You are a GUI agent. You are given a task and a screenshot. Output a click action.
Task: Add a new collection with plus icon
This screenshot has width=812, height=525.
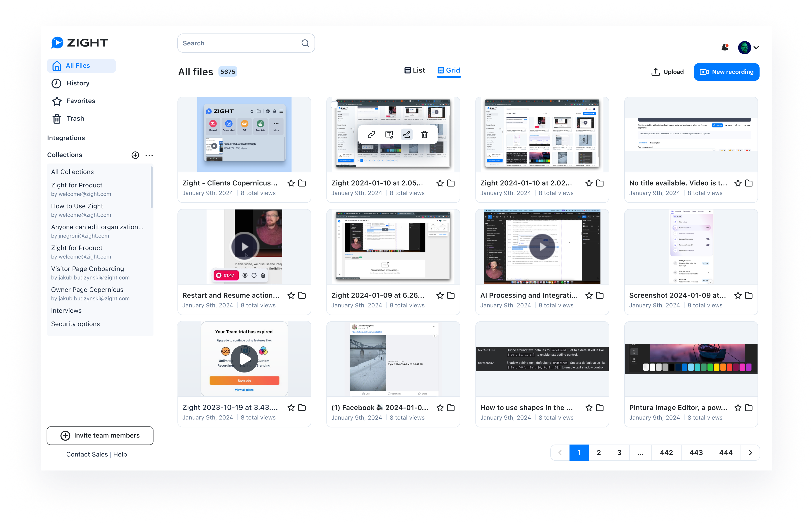135,155
